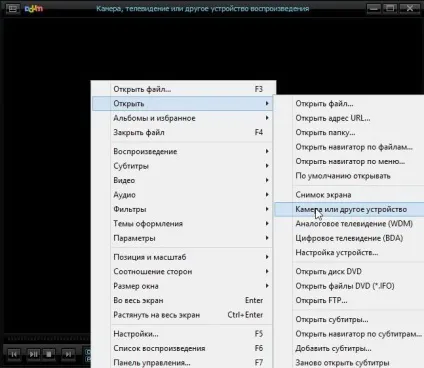Select 'Открыть файл...' with F3 shortcut
Image resolution: width=424 pixels, height=368 pixels.
(x=182, y=89)
